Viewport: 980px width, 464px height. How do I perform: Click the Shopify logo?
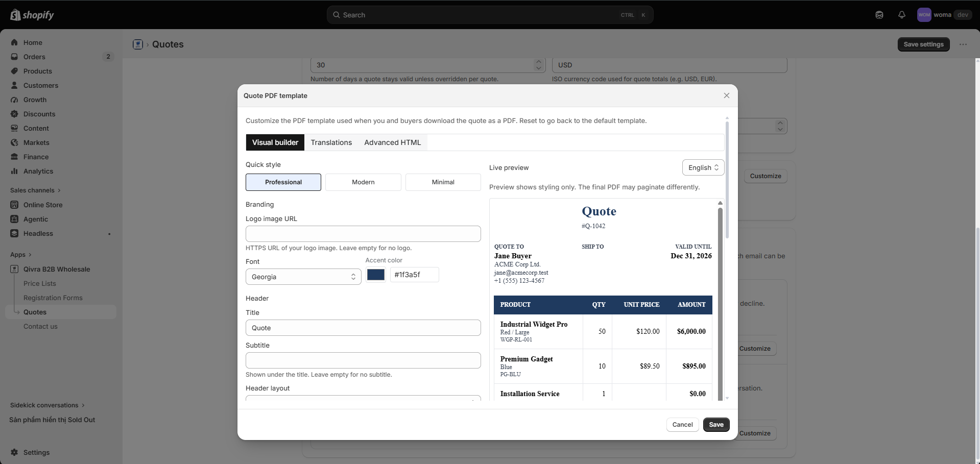32,15
